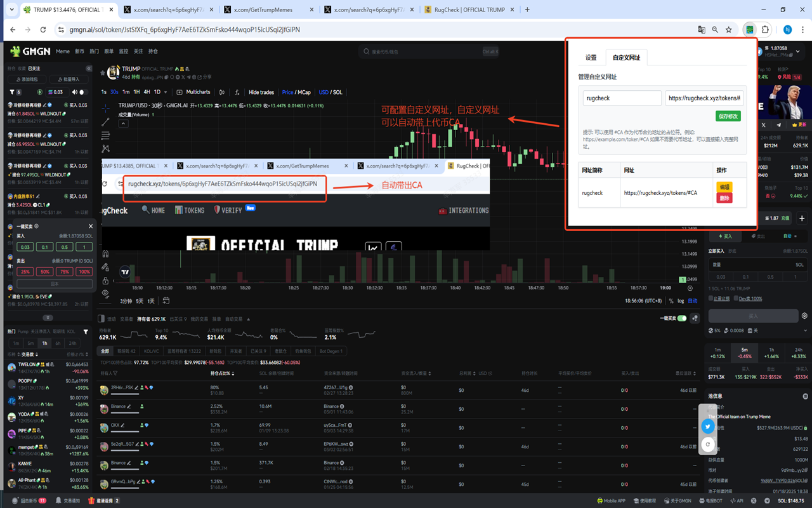Toggle the log scale option
812x508 pixels.
pyautogui.click(x=681, y=301)
